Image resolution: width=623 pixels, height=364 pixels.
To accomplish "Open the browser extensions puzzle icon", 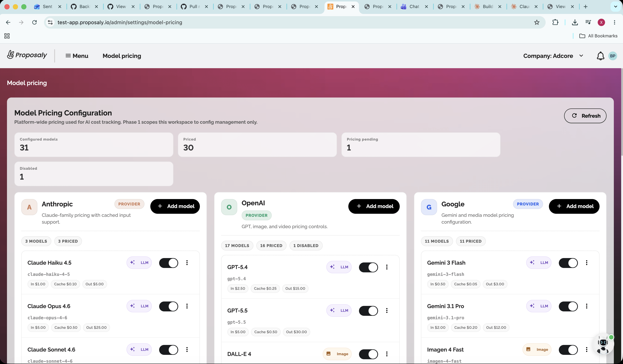I will (x=555, y=23).
